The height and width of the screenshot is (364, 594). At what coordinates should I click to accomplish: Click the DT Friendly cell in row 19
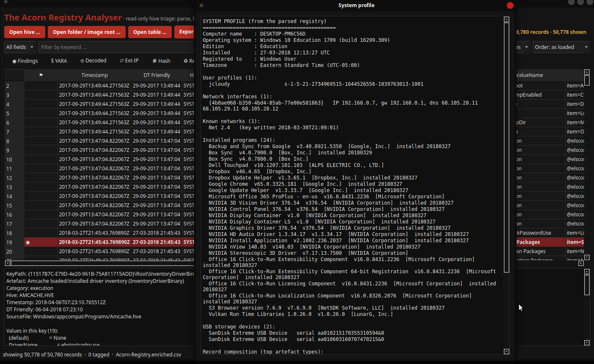(157, 242)
